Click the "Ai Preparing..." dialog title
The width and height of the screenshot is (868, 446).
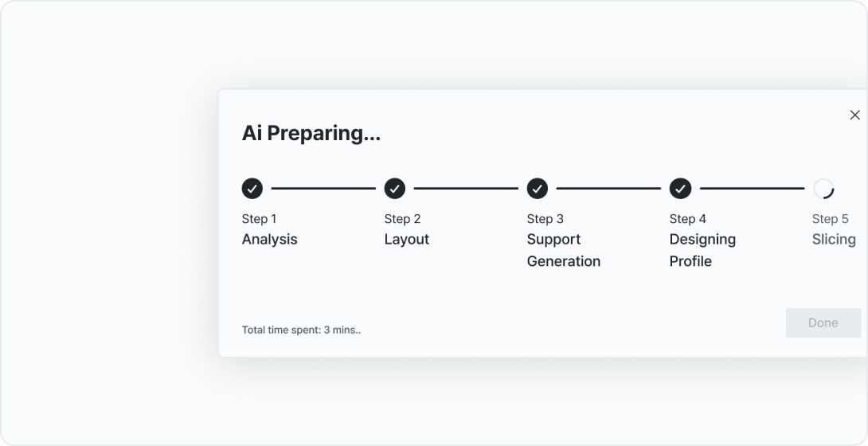tap(311, 133)
